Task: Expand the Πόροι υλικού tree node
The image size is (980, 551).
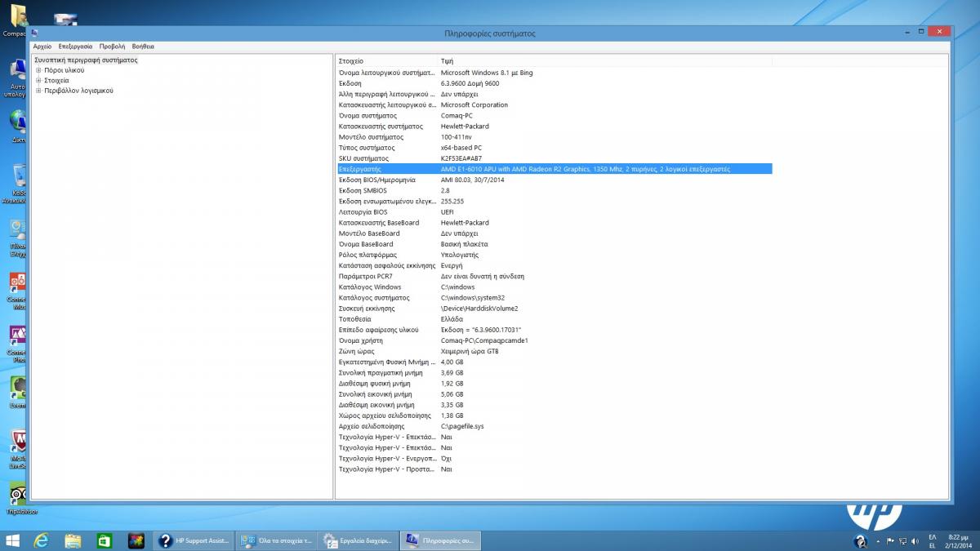Action: (38, 70)
